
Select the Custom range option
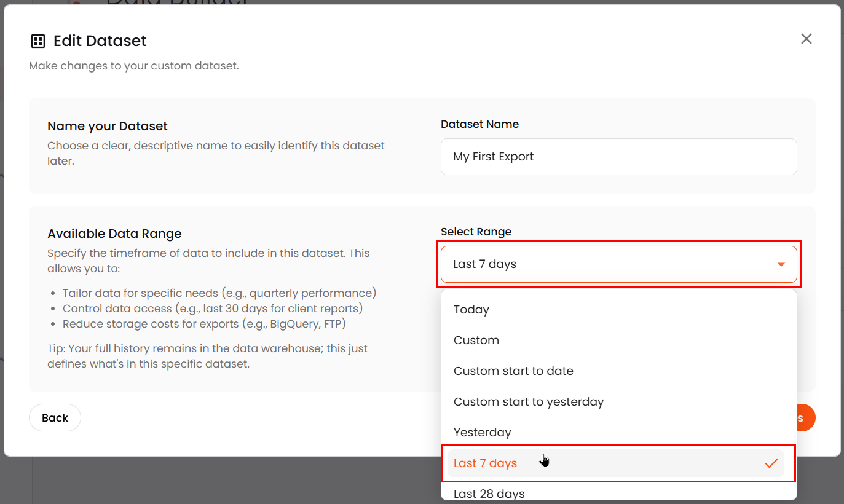[476, 341]
